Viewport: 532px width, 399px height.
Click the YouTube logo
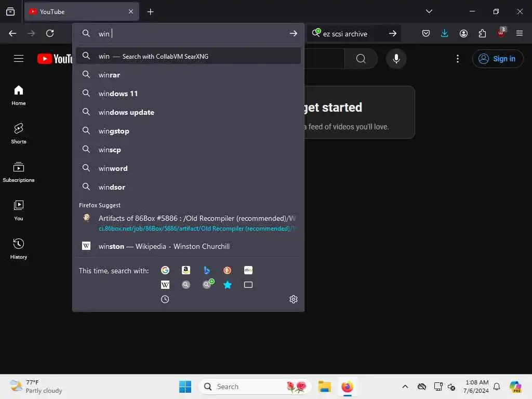tap(55, 59)
